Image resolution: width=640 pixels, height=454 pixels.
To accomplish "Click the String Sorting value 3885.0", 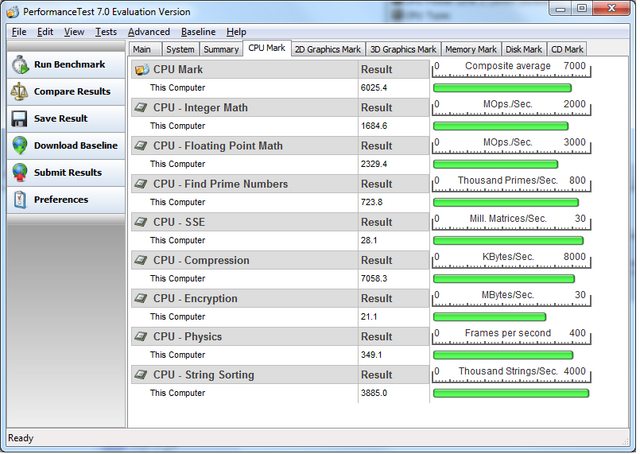I will click(374, 393).
